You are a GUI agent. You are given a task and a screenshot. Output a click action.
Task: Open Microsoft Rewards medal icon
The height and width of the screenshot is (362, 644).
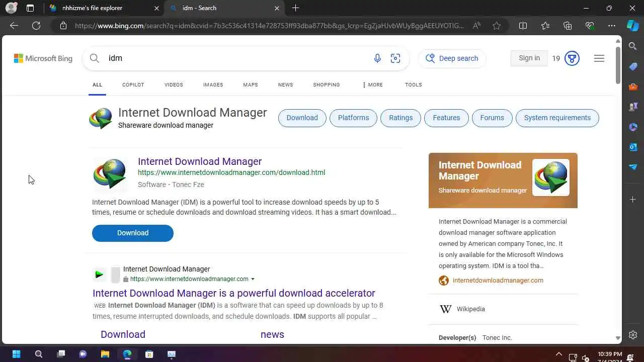coord(572,58)
